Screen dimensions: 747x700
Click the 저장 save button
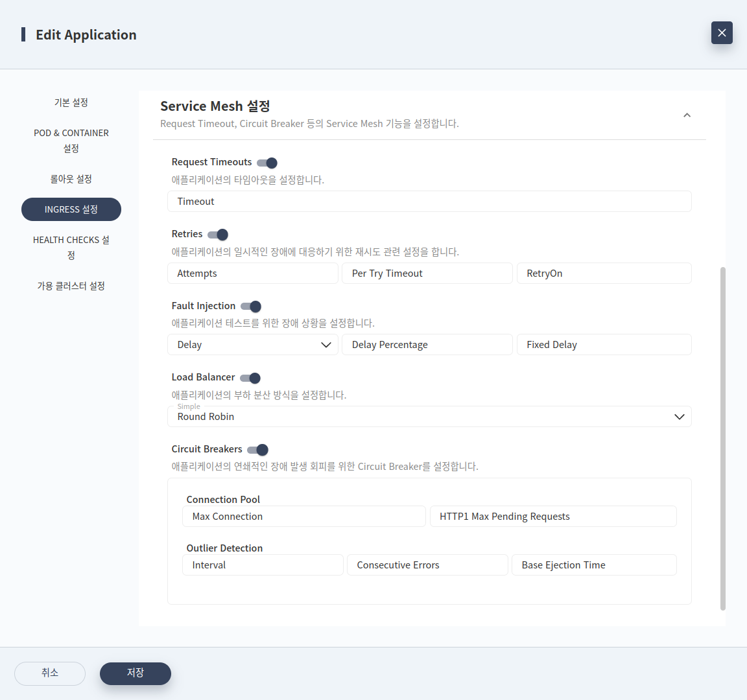pos(136,673)
